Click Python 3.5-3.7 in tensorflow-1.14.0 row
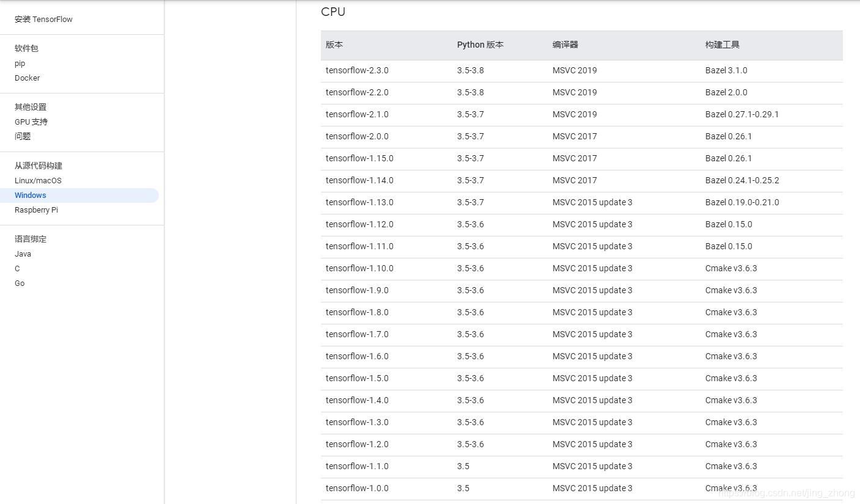This screenshot has height=504, width=860. pos(470,180)
